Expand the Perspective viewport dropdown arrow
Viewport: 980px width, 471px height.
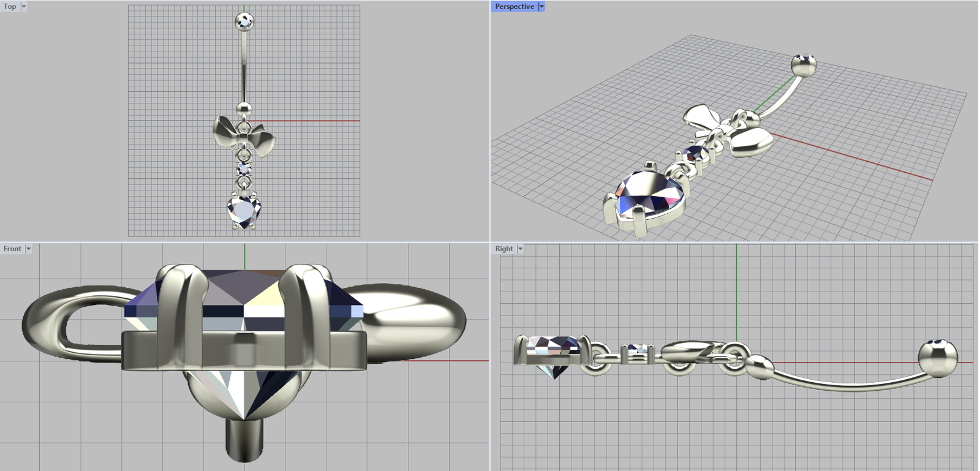(x=541, y=7)
